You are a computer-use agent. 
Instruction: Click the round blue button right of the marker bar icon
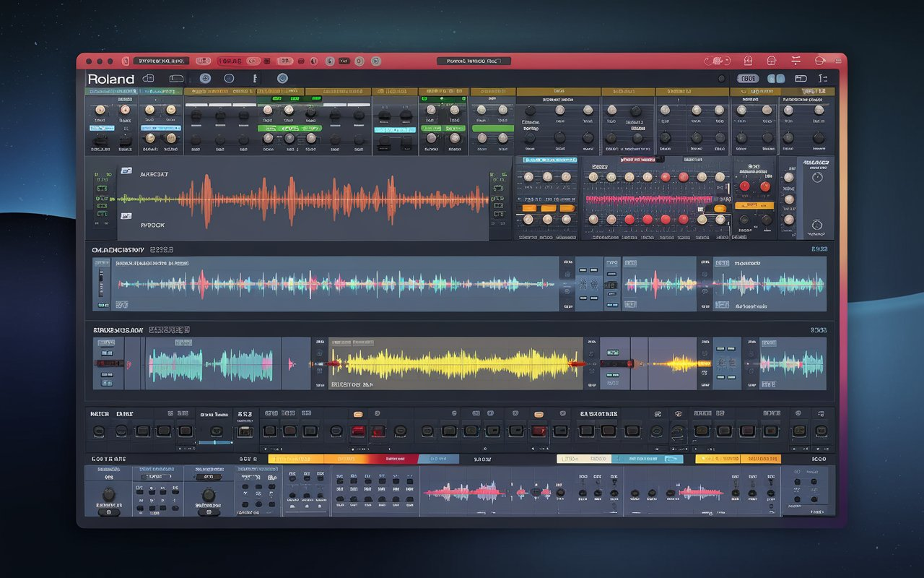[x=282, y=78]
